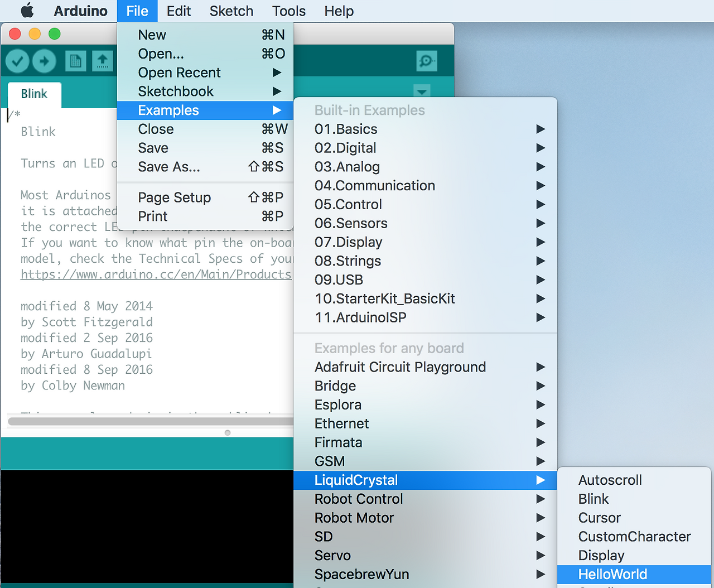Select Page Setup from the File menu

pyautogui.click(x=175, y=197)
